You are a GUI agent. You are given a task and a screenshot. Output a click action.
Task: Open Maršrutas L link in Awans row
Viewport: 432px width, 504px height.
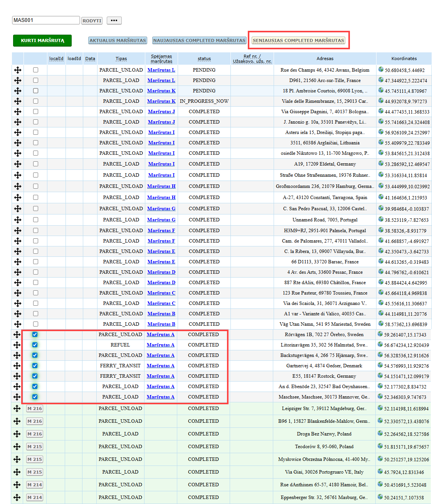click(161, 70)
